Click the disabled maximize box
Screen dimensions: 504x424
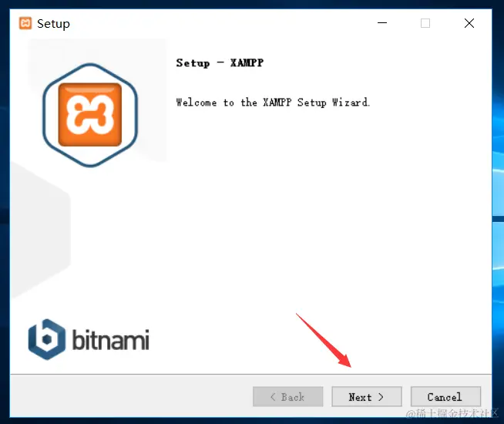click(x=425, y=23)
